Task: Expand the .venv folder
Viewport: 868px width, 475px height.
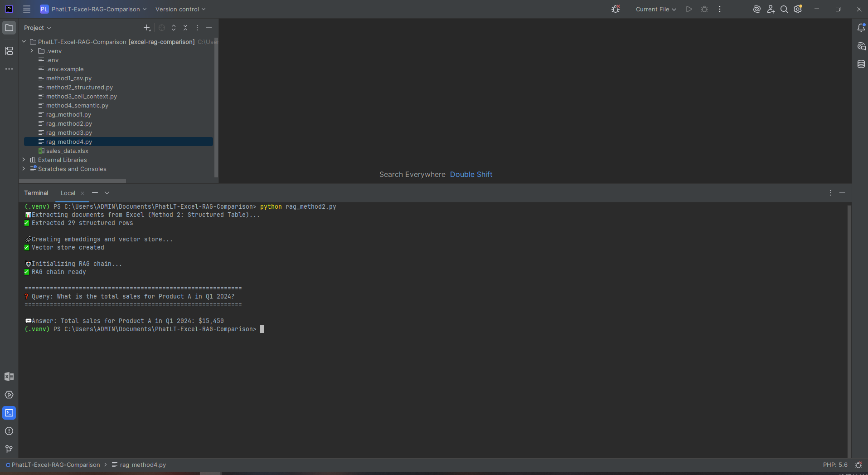Action: click(x=31, y=51)
